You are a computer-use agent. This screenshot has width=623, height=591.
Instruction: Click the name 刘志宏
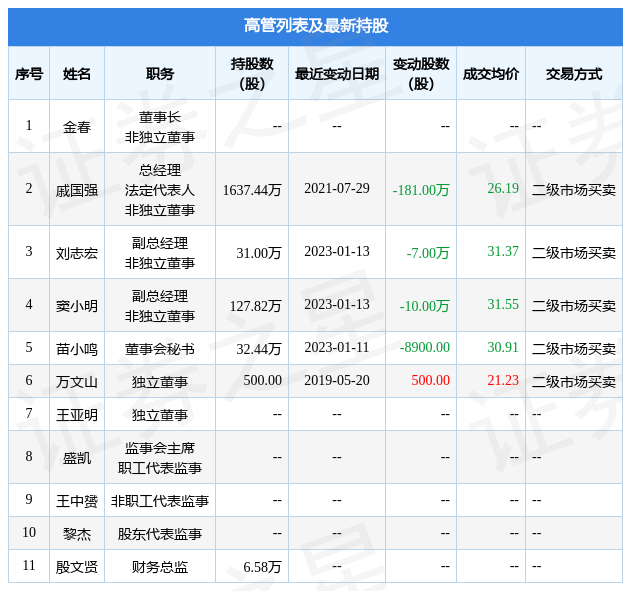[x=77, y=253]
